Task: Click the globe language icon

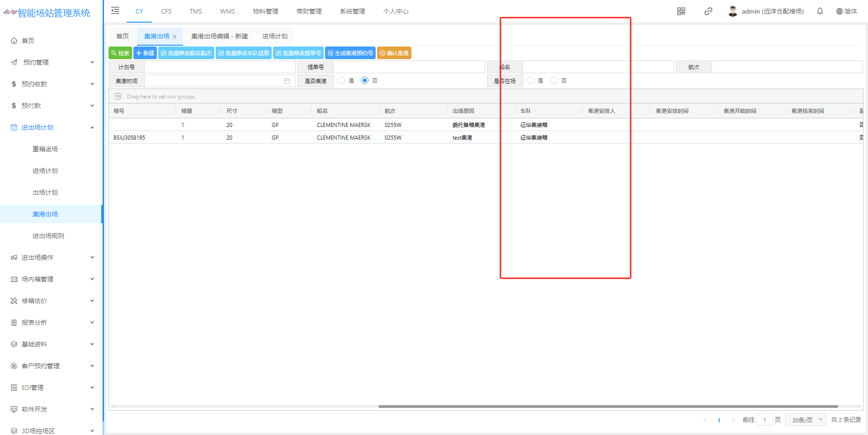Action: click(839, 11)
